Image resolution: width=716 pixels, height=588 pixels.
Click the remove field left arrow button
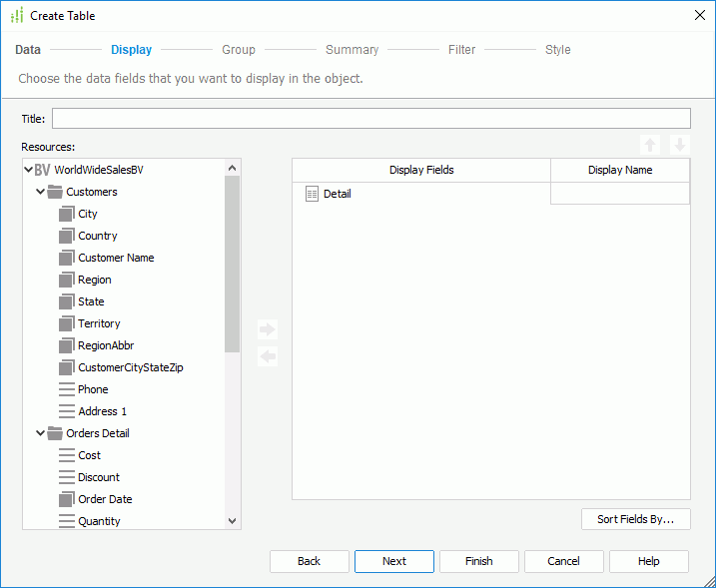click(267, 356)
